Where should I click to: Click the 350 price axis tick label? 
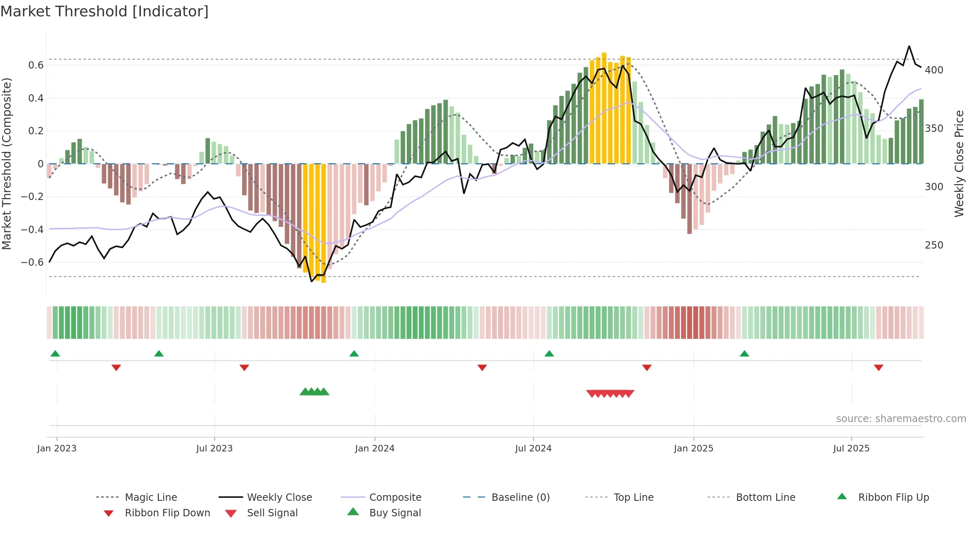tap(934, 129)
